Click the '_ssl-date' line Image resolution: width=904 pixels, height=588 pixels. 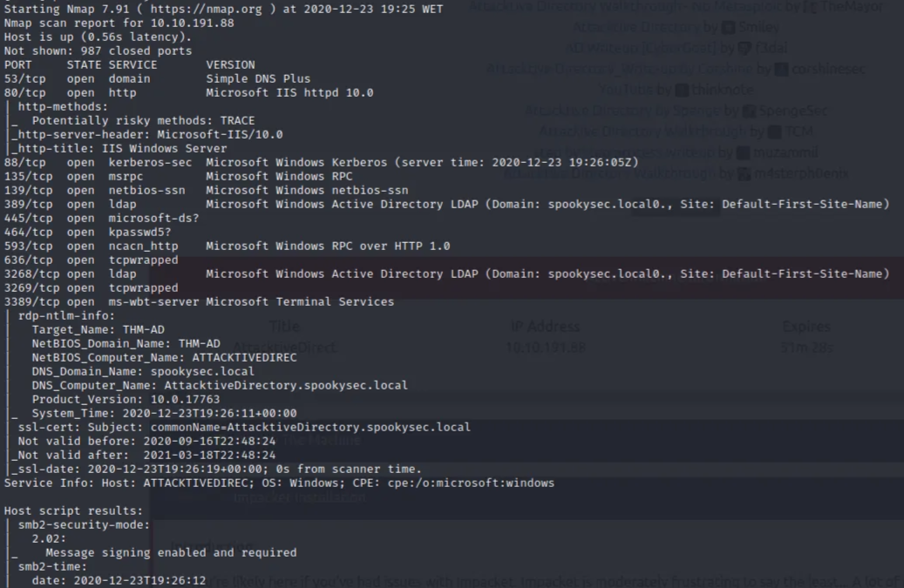click(x=216, y=470)
